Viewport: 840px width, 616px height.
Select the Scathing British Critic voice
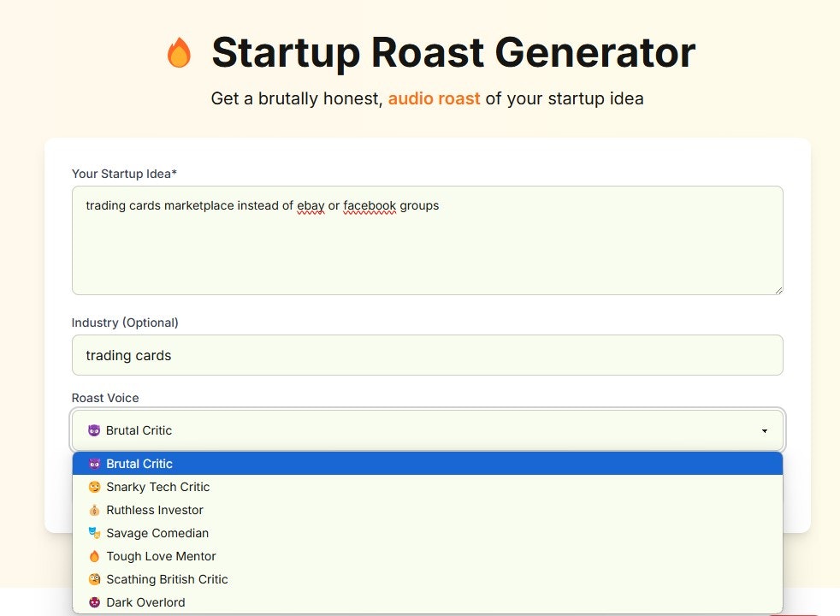pyautogui.click(x=428, y=578)
